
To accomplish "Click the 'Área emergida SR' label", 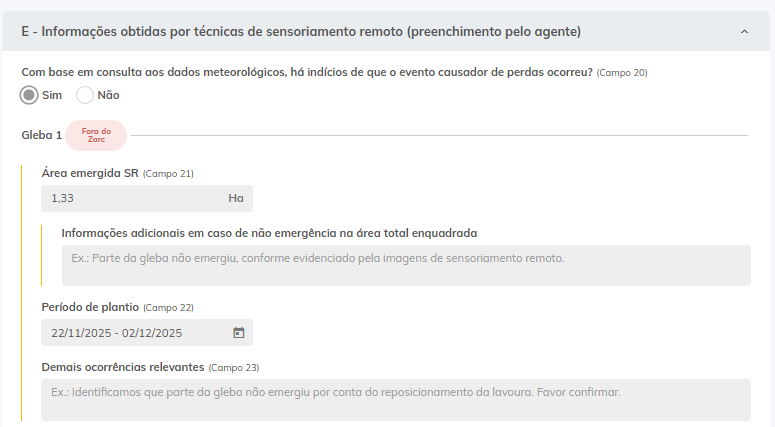I will point(90,173).
